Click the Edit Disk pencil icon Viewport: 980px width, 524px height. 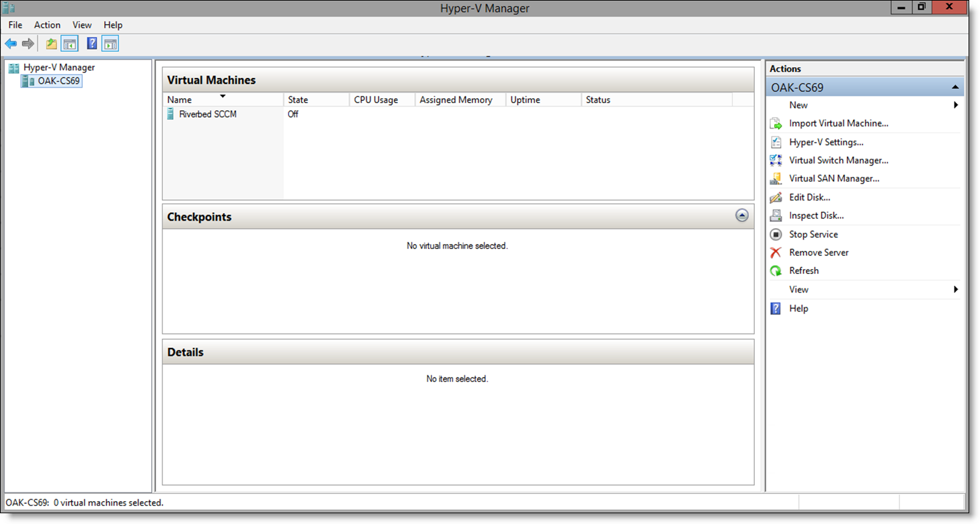776,197
